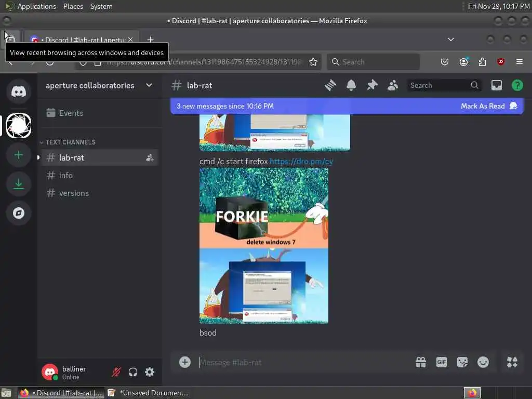Open the Download Apps icon
The image size is (532, 399).
[x=19, y=184]
